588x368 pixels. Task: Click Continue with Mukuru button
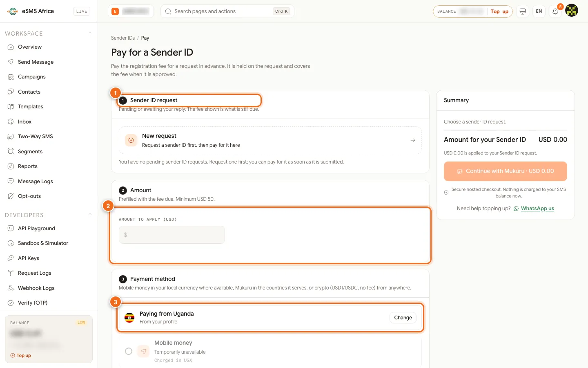pyautogui.click(x=506, y=171)
